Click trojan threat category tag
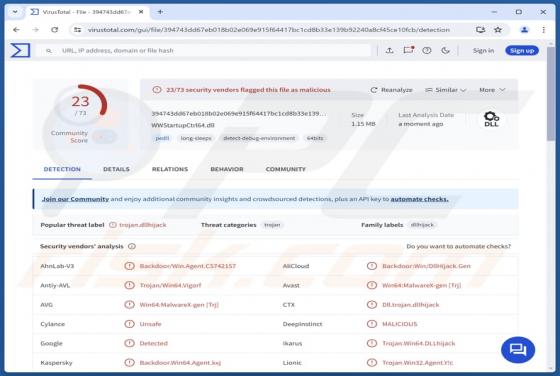The width and height of the screenshot is (560, 376). click(272, 225)
